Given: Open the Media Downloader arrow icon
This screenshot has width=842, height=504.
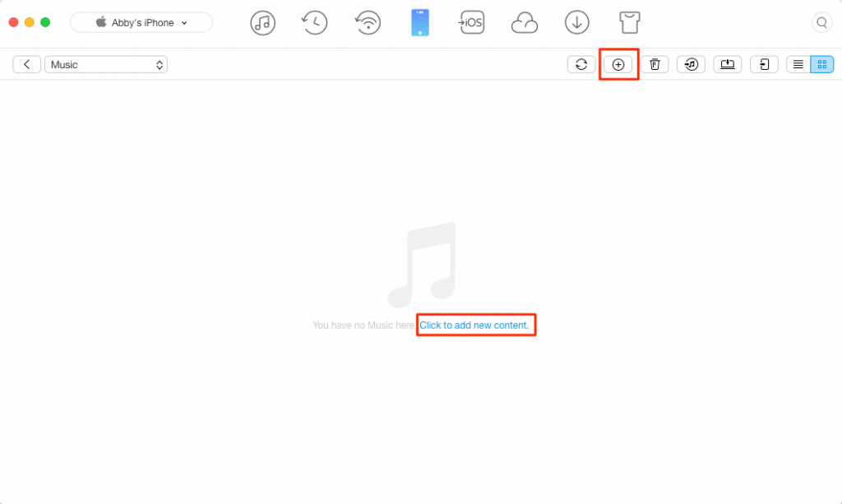Looking at the screenshot, I should coord(576,22).
